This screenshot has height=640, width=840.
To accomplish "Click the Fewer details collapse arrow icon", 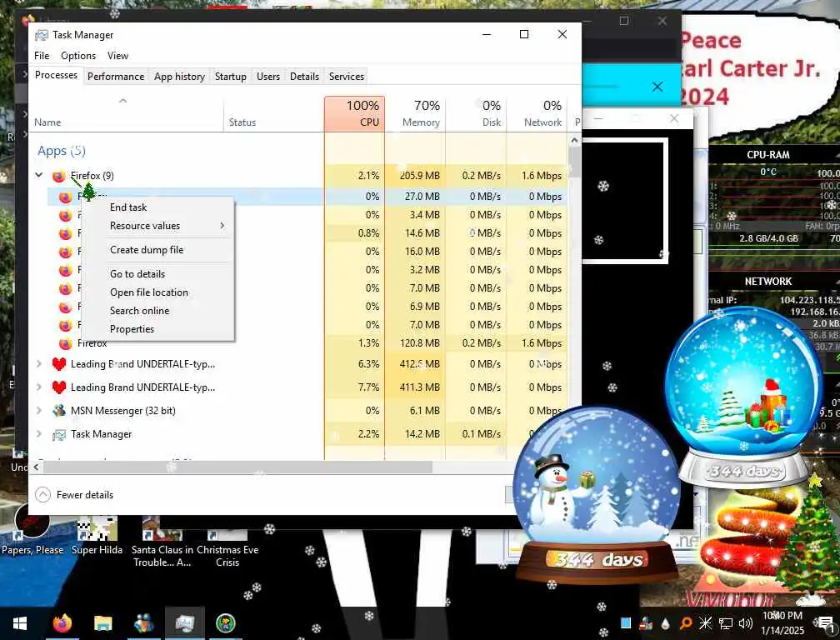I will [42, 494].
